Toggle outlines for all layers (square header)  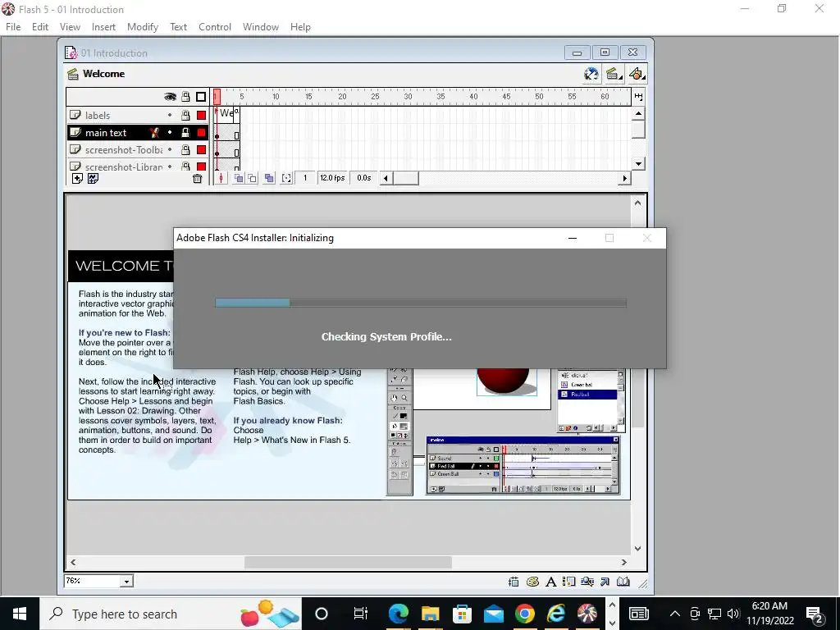[x=201, y=97]
